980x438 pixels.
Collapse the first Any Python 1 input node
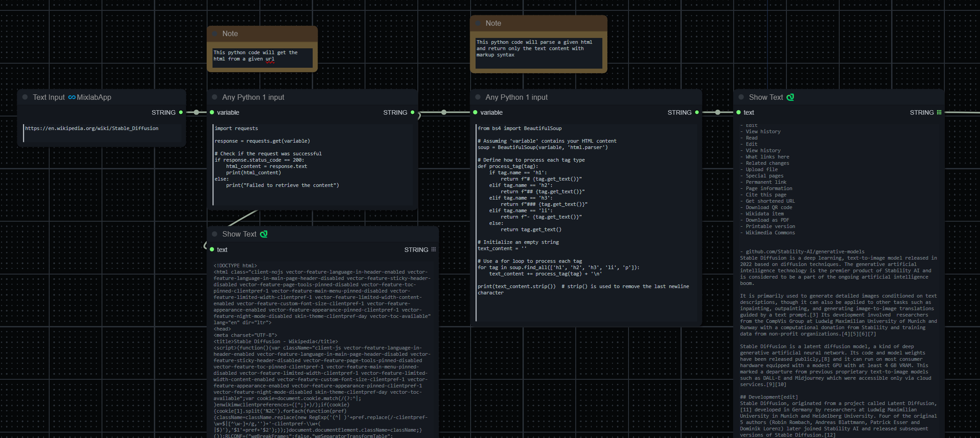tap(214, 97)
